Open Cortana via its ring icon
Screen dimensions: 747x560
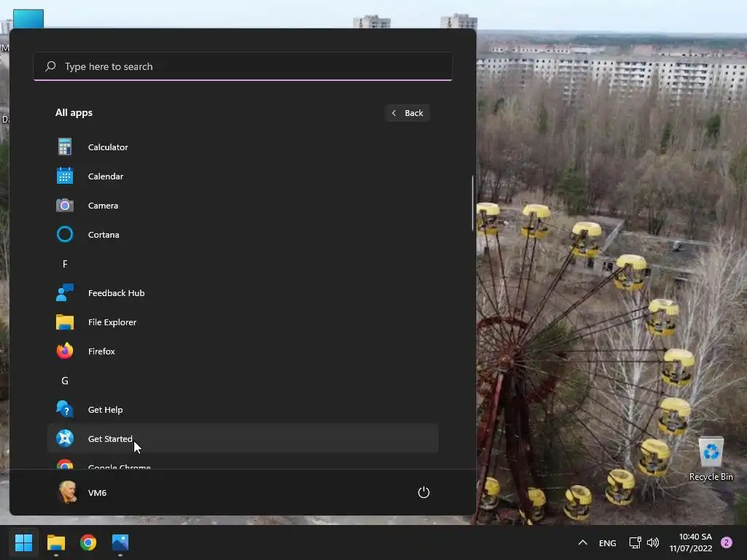pos(65,234)
